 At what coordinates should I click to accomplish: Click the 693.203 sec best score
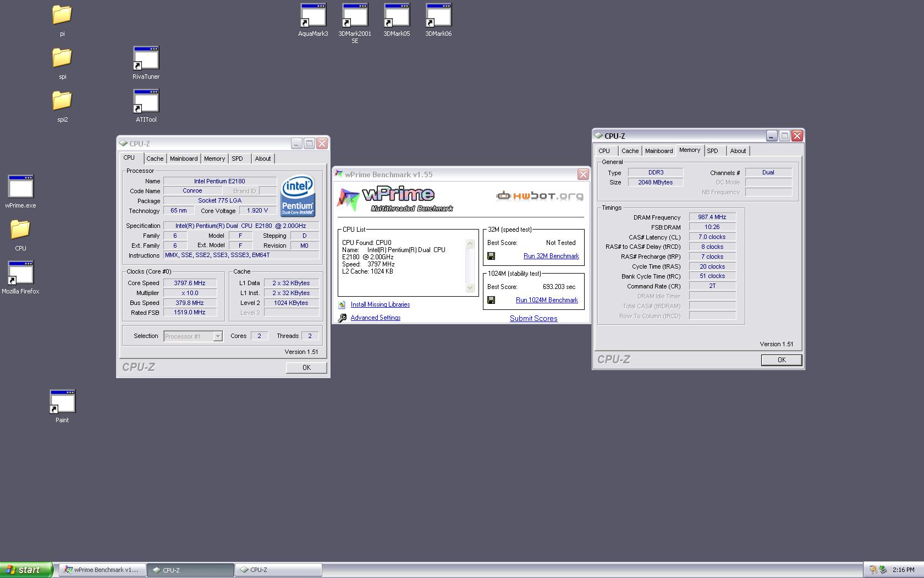559,287
